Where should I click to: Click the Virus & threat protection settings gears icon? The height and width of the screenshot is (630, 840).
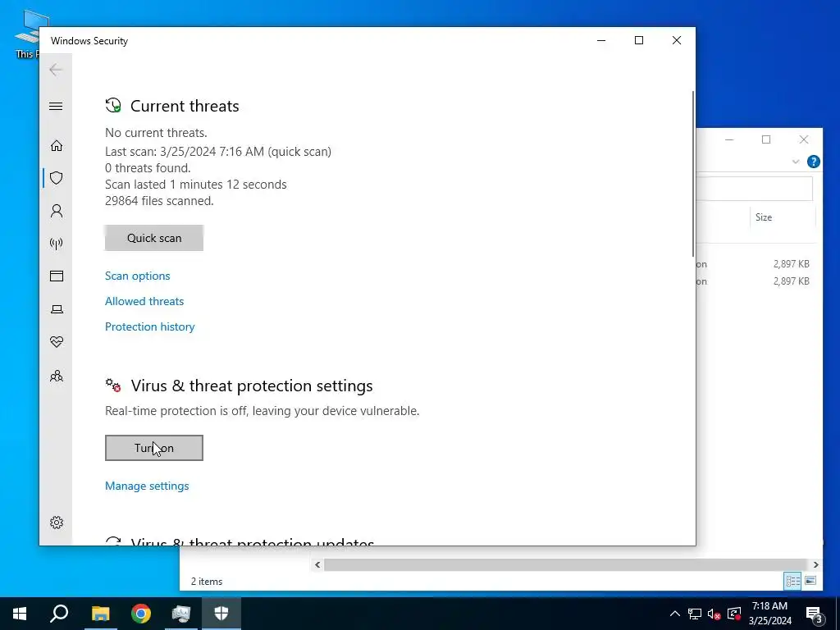click(113, 386)
